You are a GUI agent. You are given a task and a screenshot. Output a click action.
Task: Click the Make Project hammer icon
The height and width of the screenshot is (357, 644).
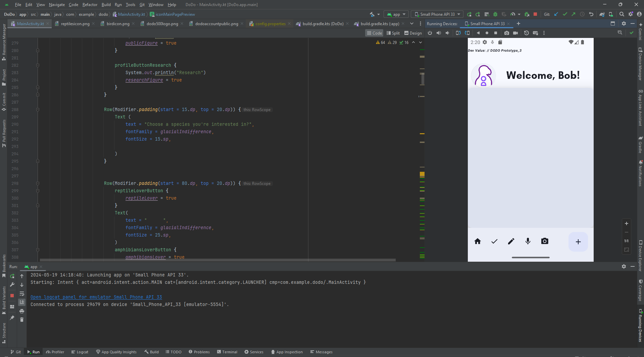click(x=372, y=14)
